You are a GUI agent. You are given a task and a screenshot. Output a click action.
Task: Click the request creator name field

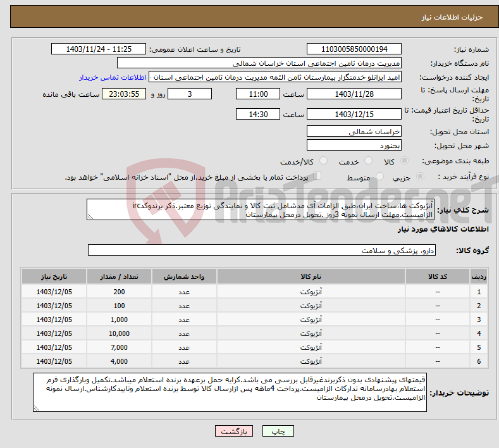(x=275, y=77)
